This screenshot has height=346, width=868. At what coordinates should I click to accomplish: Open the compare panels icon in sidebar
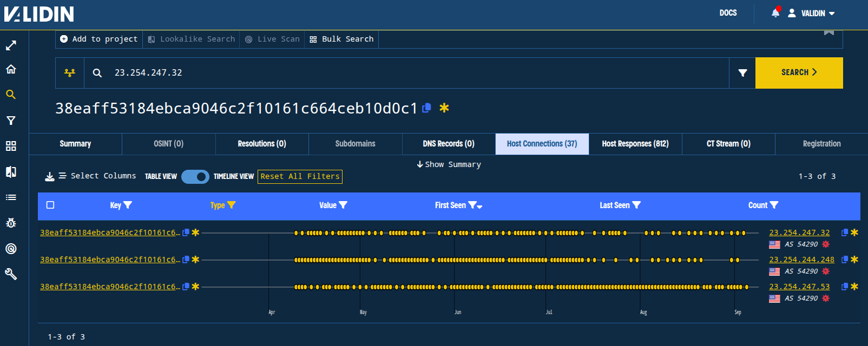[11, 172]
